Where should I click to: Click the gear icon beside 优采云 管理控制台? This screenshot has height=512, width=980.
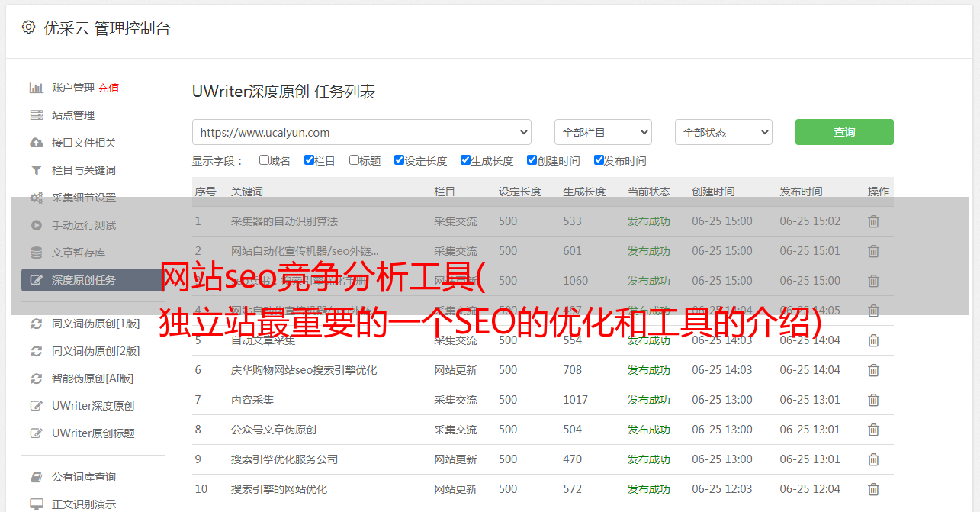click(x=28, y=27)
